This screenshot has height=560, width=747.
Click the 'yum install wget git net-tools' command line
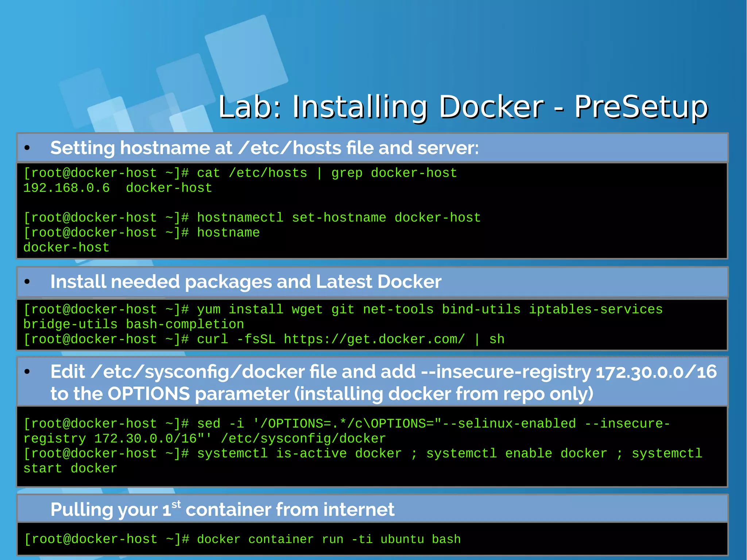343,309
